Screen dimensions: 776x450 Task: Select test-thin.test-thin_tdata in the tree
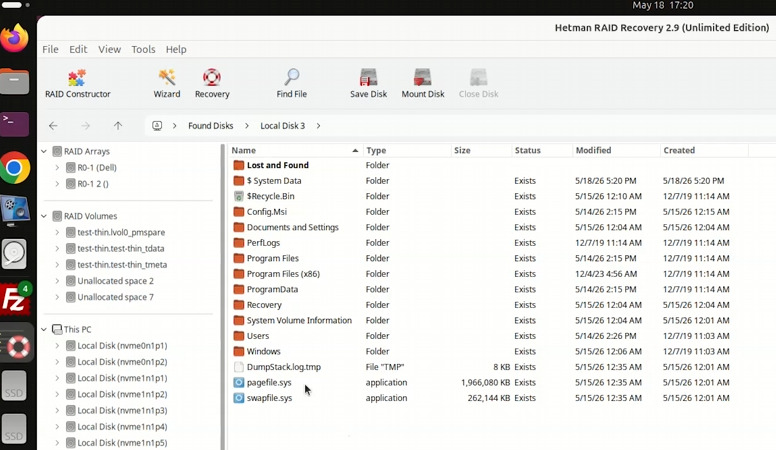tap(121, 249)
